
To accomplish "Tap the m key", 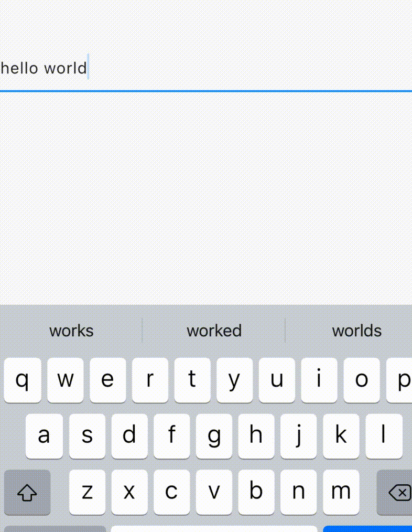I will point(341,492).
